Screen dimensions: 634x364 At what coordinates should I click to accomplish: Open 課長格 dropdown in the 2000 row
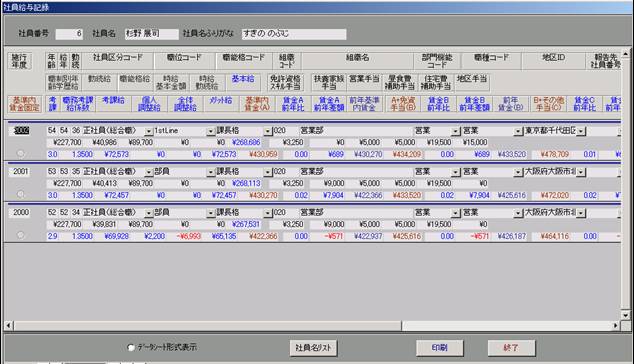pos(268,213)
